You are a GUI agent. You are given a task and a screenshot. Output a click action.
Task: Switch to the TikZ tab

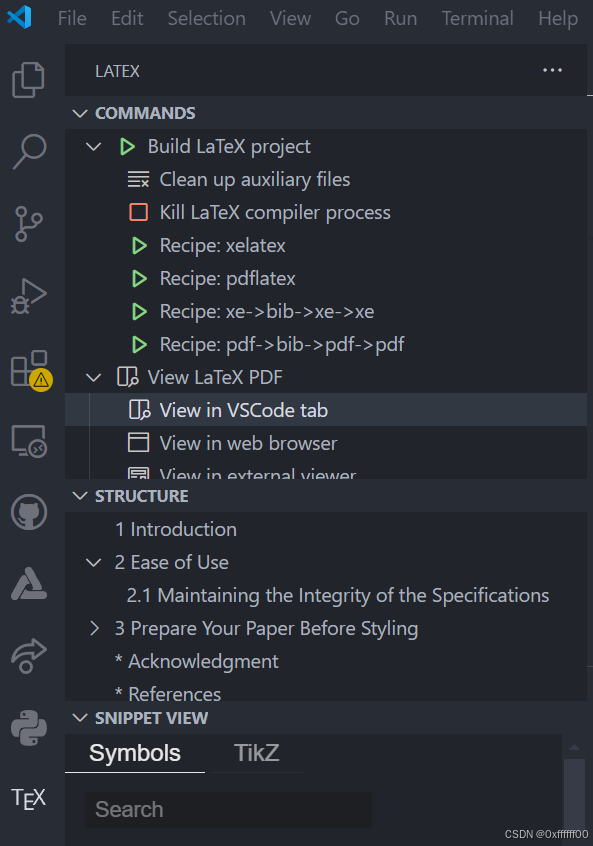pyautogui.click(x=256, y=753)
